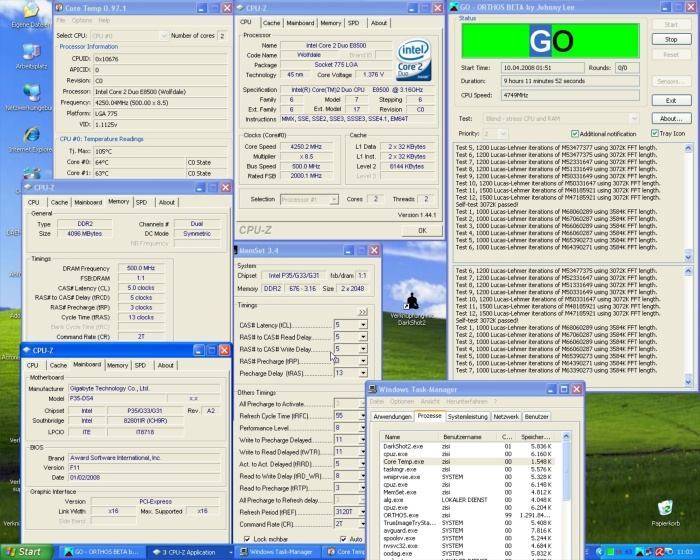This screenshot has height=560, width=700.
Task: Switch to the Anwendungen tab in Task-Manager
Action: 392,416
